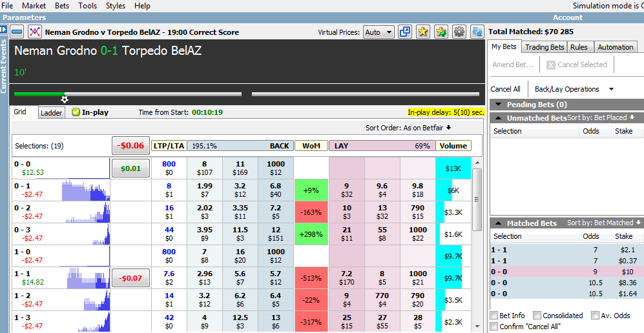Enable the Consolidated checkbox
Viewport: 644px width, 333px height.
[x=537, y=316]
